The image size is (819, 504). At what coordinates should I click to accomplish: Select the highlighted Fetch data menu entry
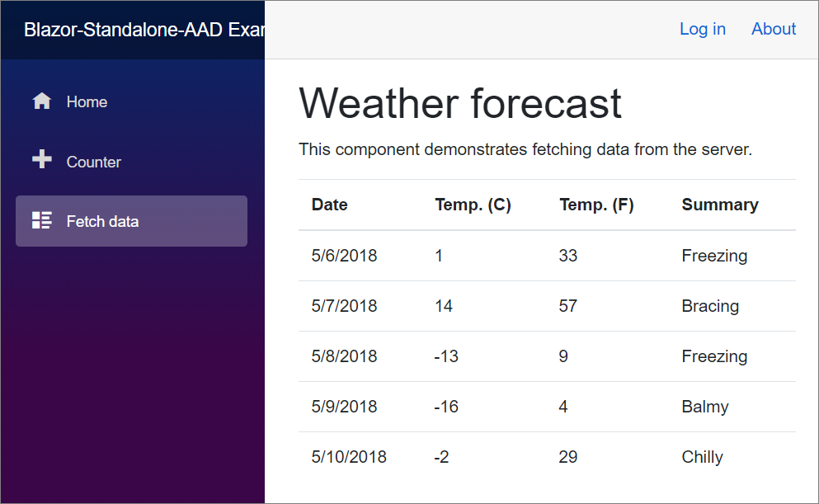click(x=102, y=221)
